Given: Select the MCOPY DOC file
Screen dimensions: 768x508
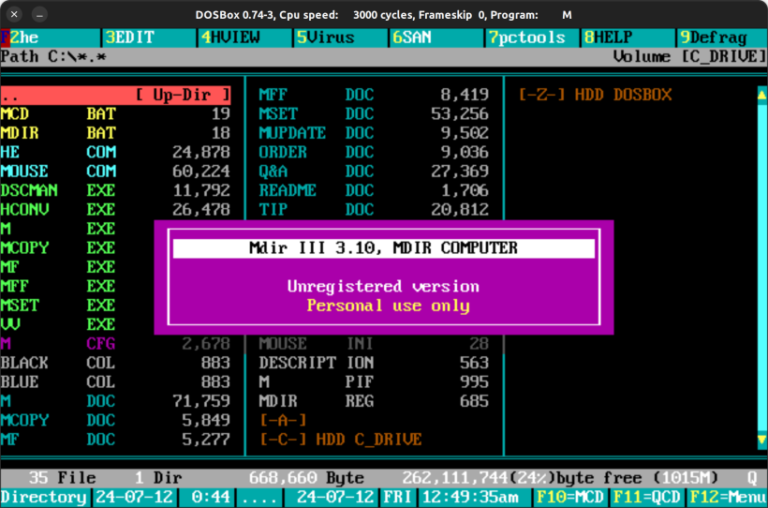Looking at the screenshot, I should pos(116,420).
